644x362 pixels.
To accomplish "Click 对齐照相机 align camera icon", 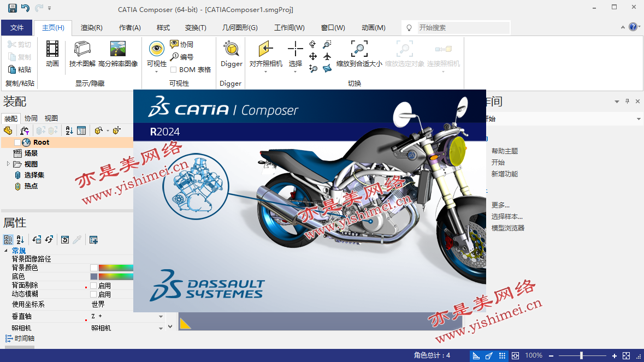I will tap(265, 49).
